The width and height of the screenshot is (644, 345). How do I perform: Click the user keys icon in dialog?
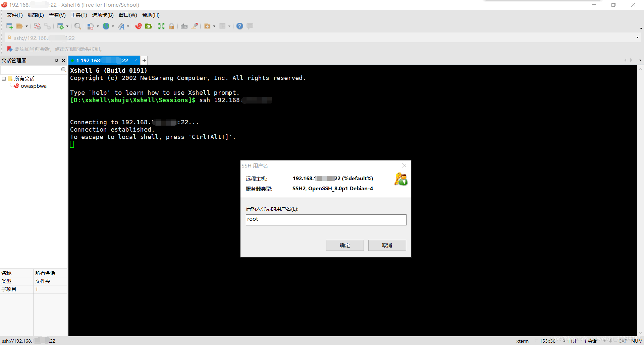401,179
